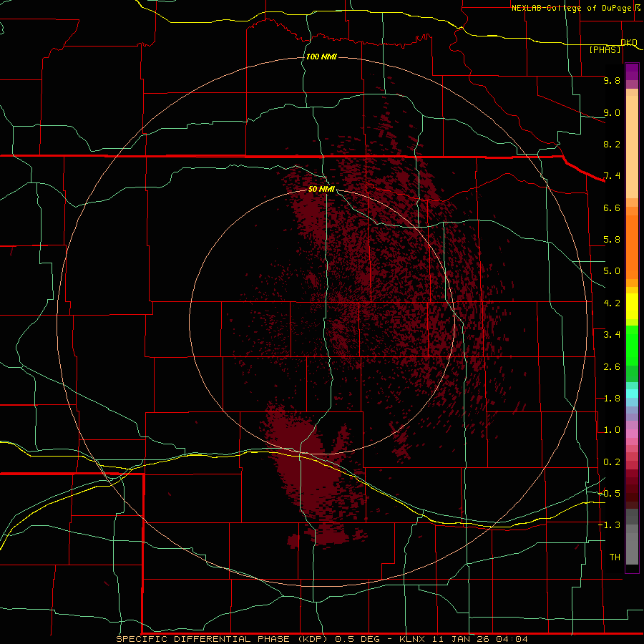The image size is (644, 644).
Task: Click the [PHAS] unit label
Action: [x=605, y=49]
